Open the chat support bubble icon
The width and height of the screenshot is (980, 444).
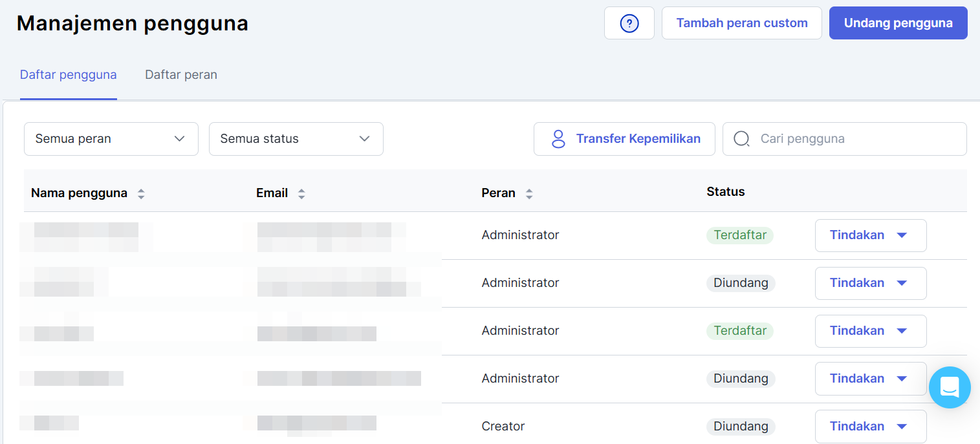(950, 388)
